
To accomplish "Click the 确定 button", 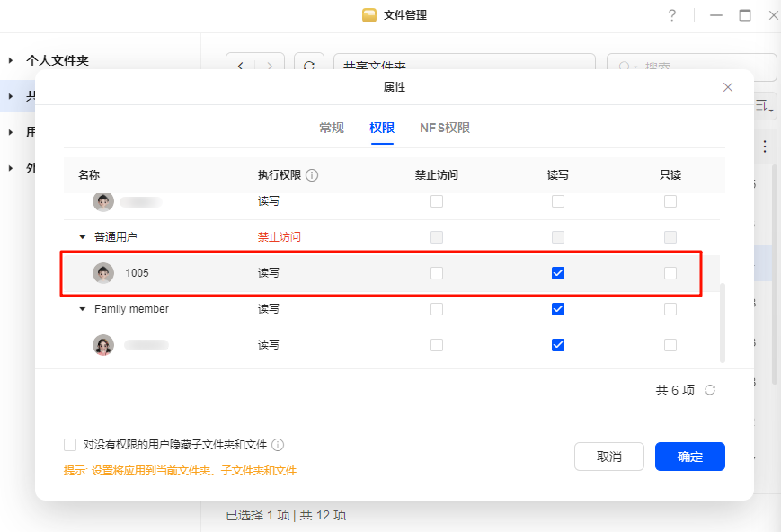I will point(689,457).
